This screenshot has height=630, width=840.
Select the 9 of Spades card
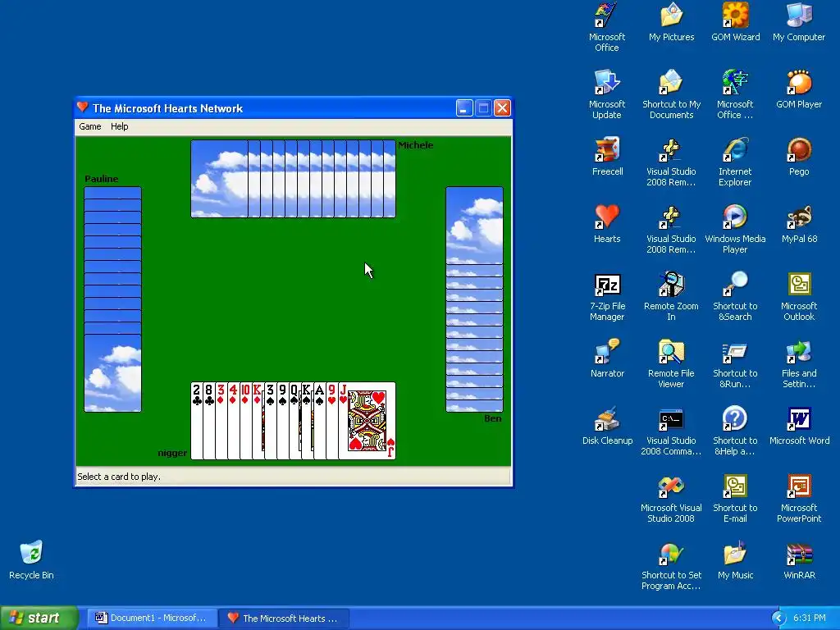coord(283,421)
